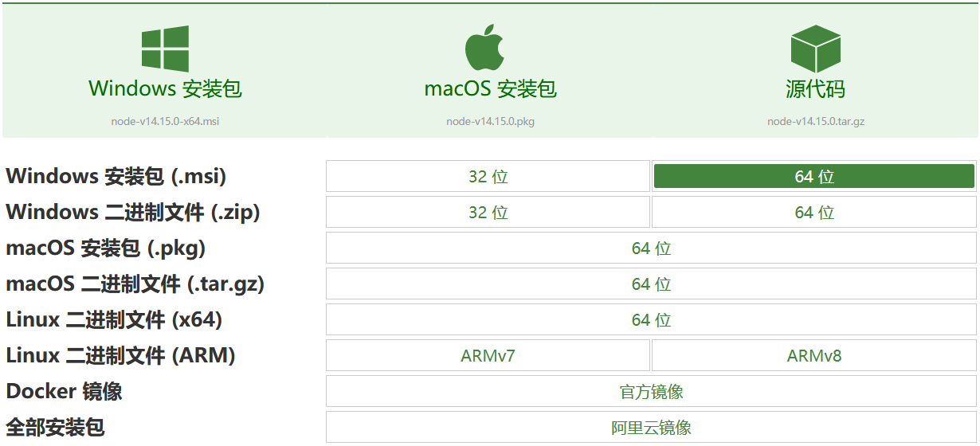The height and width of the screenshot is (446, 980).
Task: Click the Windows logo icon
Action: (165, 49)
